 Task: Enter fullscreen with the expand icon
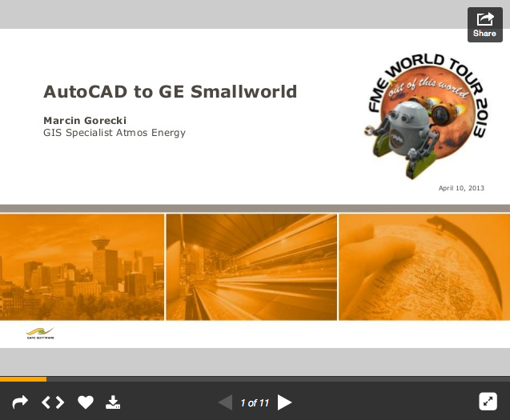[488, 402]
